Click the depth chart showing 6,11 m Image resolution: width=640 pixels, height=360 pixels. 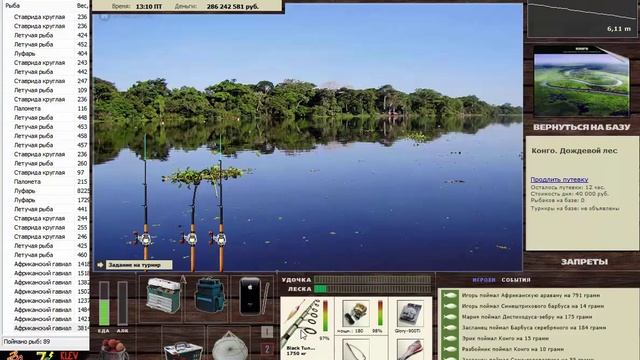(x=582, y=18)
